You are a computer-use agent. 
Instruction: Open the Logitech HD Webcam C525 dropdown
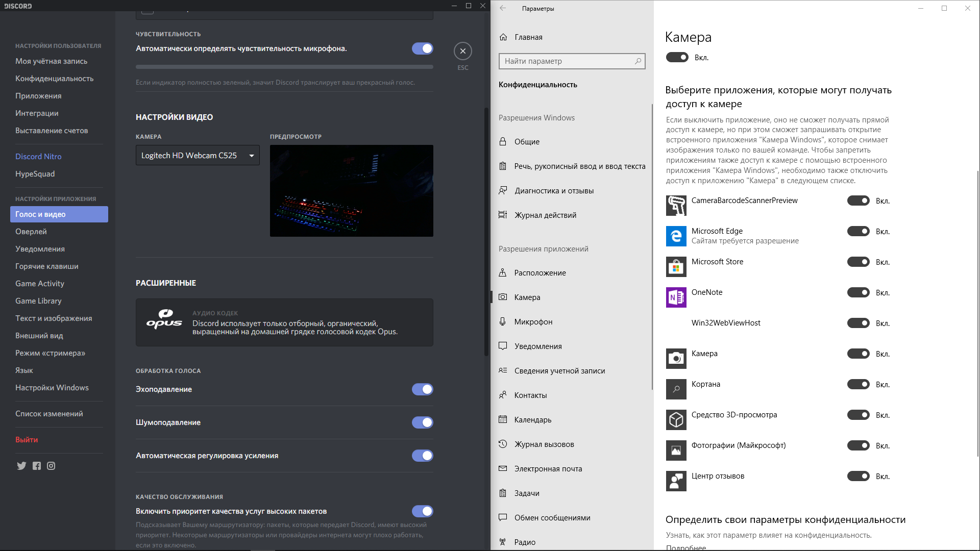pos(198,156)
